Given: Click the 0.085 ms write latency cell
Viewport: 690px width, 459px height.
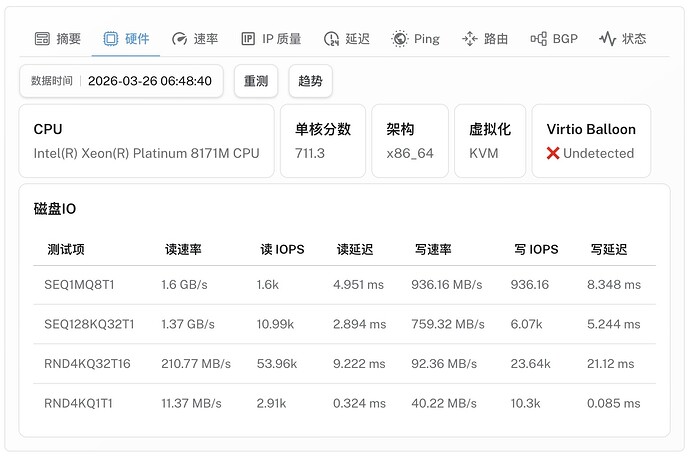Looking at the screenshot, I should (613, 404).
